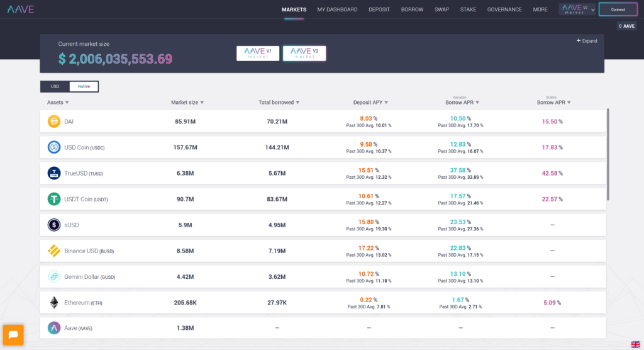Click the Aave logo in the header
This screenshot has width=644, height=350.
[21, 9]
